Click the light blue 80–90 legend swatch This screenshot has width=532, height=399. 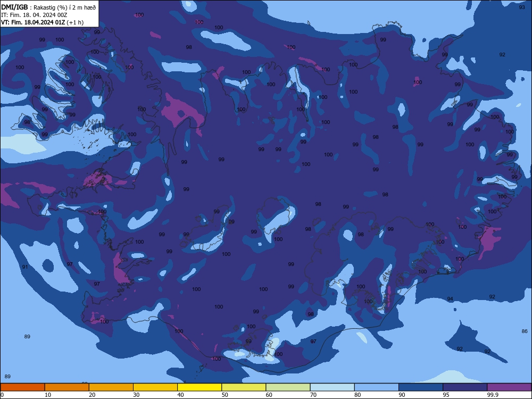377,387
